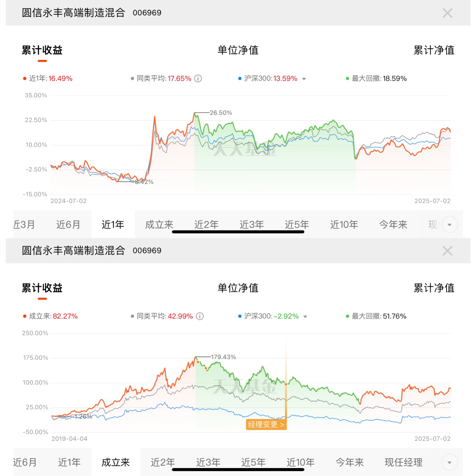Switch to 累计净值 tab in top panel
Screen dimensions: 476x476
(434, 50)
